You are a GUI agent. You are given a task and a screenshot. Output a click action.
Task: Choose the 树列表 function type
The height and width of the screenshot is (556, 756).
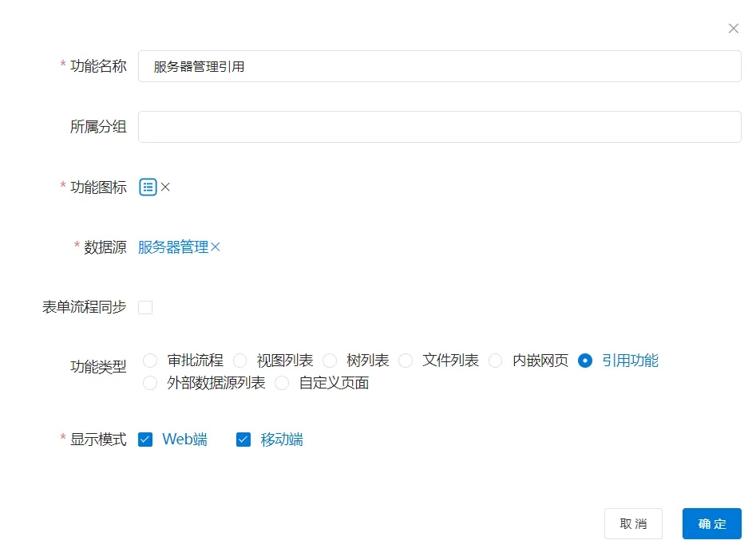[330, 361]
